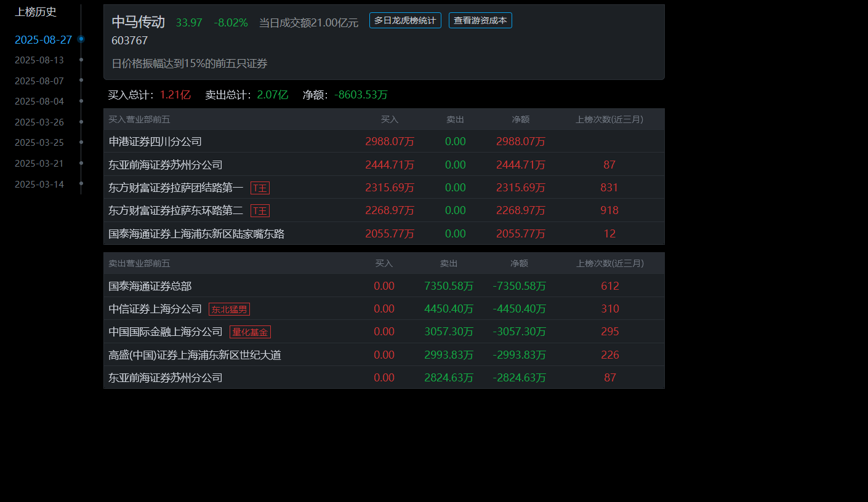This screenshot has height=502, width=868.
Task: Click the 东北猛男 tag
Action: pos(229,309)
